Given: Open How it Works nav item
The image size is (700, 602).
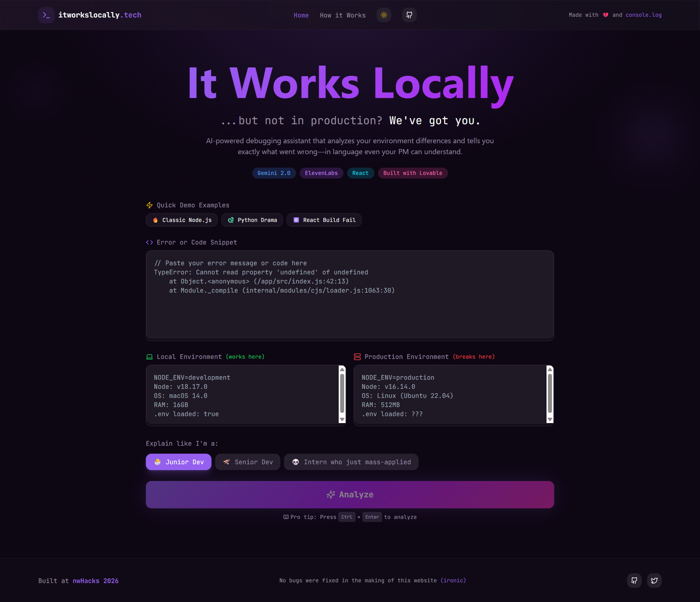Looking at the screenshot, I should pos(342,15).
